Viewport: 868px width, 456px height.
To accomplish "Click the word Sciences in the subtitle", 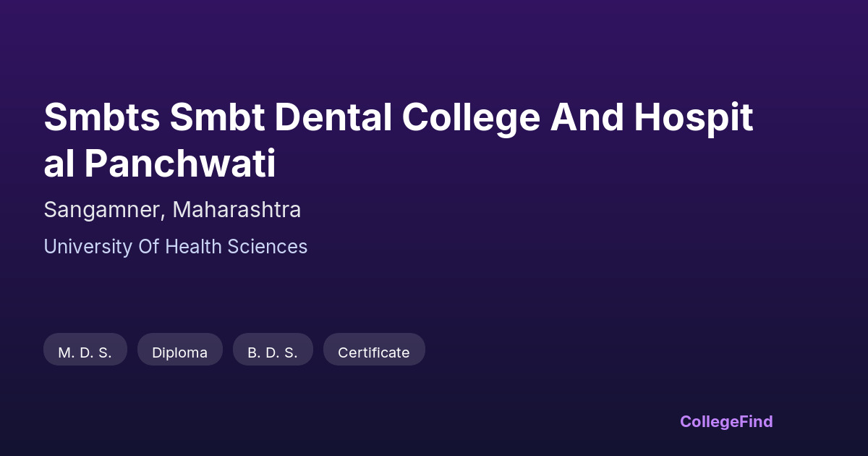I will [268, 247].
